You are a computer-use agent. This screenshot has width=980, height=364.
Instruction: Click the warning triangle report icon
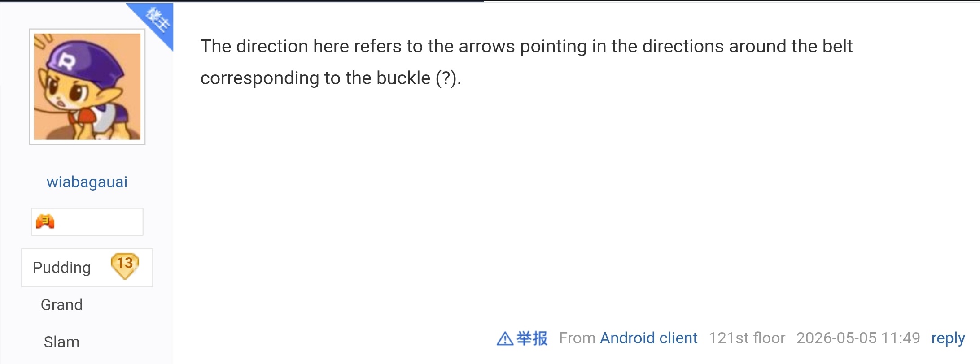505,338
